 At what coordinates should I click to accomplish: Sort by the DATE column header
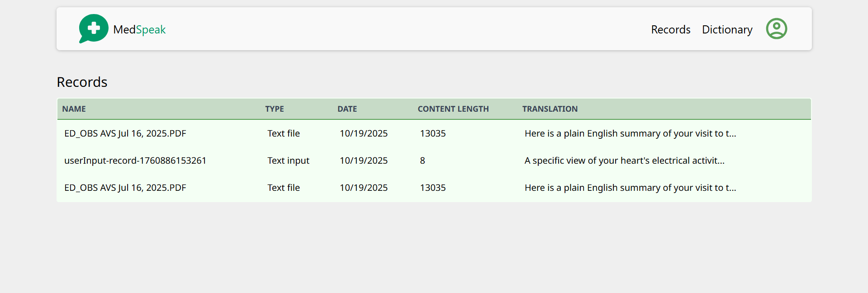coord(347,109)
